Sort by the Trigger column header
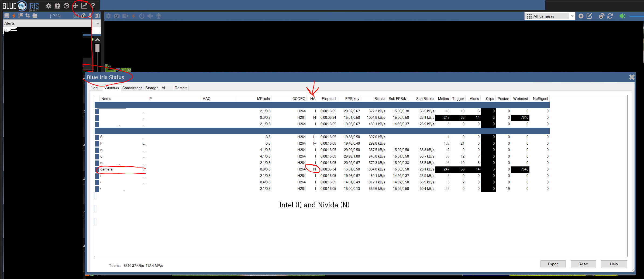 click(x=458, y=99)
